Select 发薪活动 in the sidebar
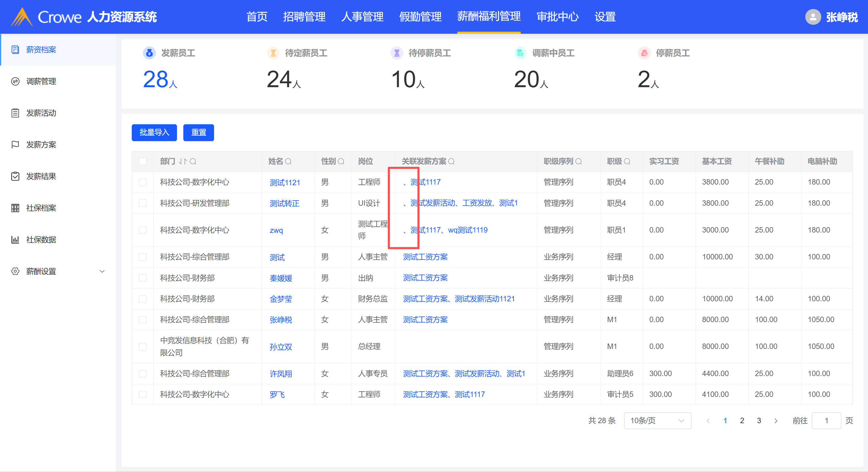The width and height of the screenshot is (868, 472). point(41,113)
